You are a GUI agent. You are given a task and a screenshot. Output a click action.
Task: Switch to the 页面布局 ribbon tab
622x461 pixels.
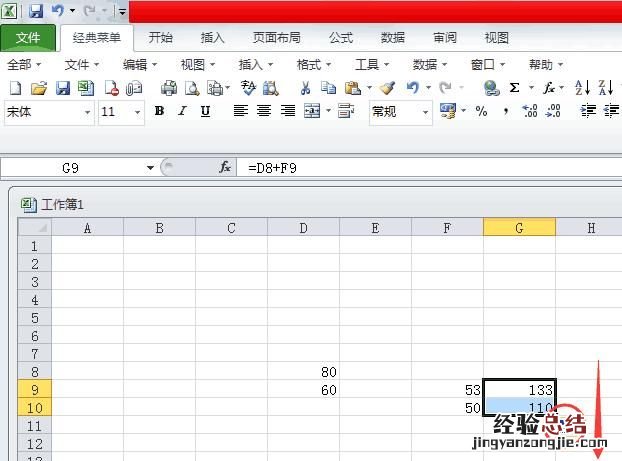point(276,38)
